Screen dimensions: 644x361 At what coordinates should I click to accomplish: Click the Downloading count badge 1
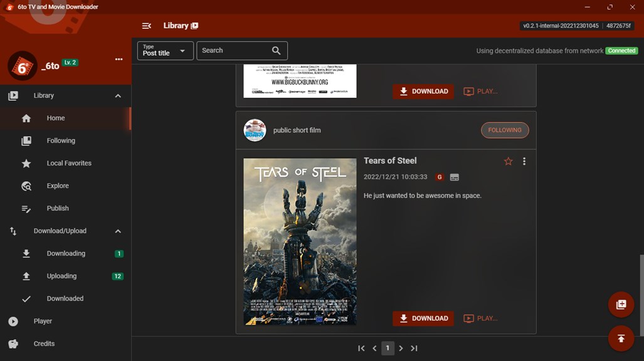pyautogui.click(x=119, y=254)
